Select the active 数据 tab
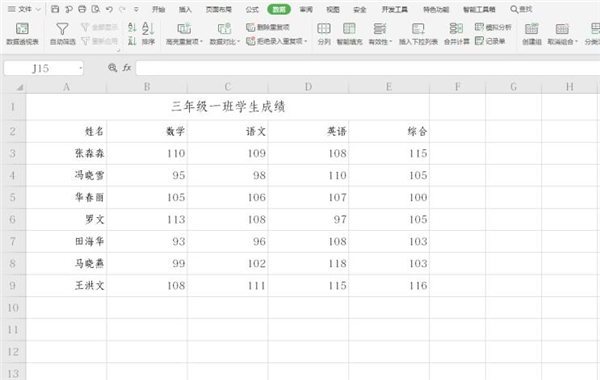Viewport: 600px width, 380px height. point(279,9)
